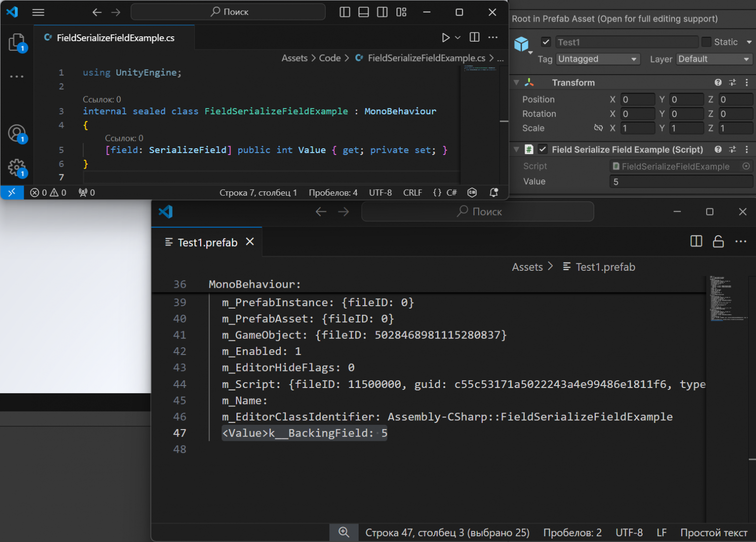This screenshot has height=542, width=756.
Task: Click the zoom magnifier in status bar
Action: [344, 532]
